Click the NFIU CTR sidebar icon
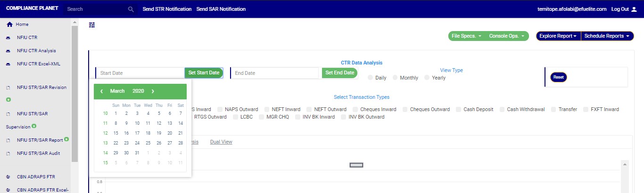Viewport: 644px width, 193px height. (8, 38)
